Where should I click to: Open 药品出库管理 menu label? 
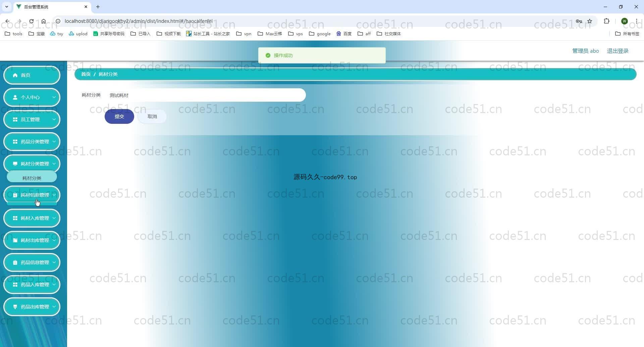(x=35, y=307)
